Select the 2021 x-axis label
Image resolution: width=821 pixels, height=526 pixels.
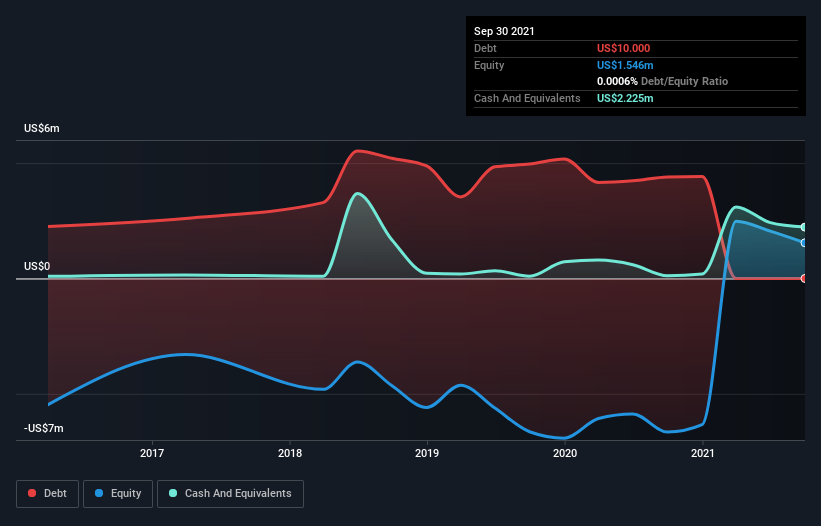[x=703, y=453]
